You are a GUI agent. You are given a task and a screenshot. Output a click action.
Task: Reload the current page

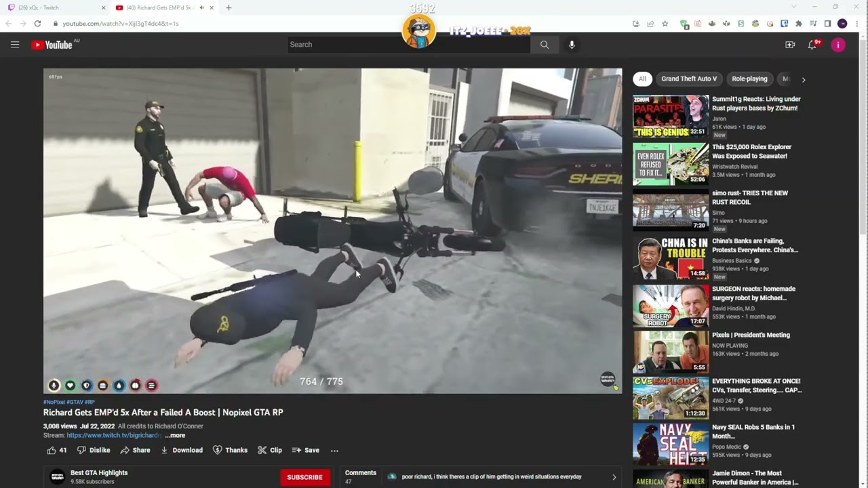click(x=37, y=23)
